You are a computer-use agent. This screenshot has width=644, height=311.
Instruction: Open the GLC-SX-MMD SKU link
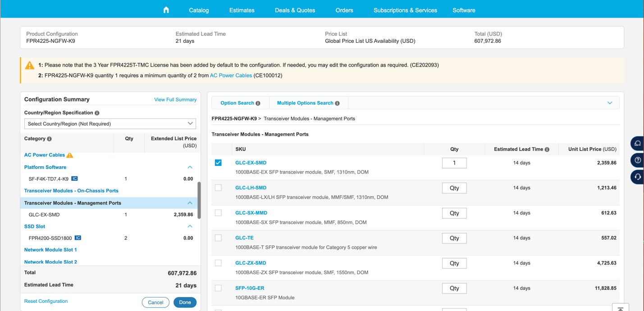coord(251,213)
